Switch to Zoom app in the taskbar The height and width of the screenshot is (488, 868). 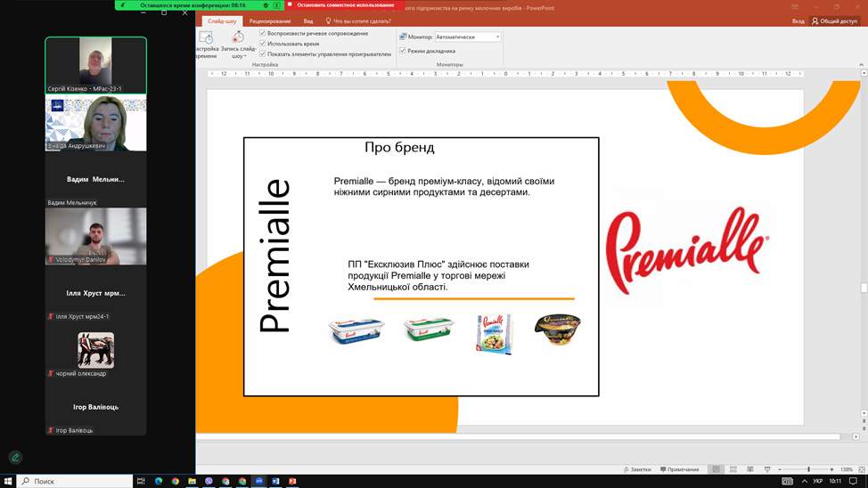coord(259,481)
